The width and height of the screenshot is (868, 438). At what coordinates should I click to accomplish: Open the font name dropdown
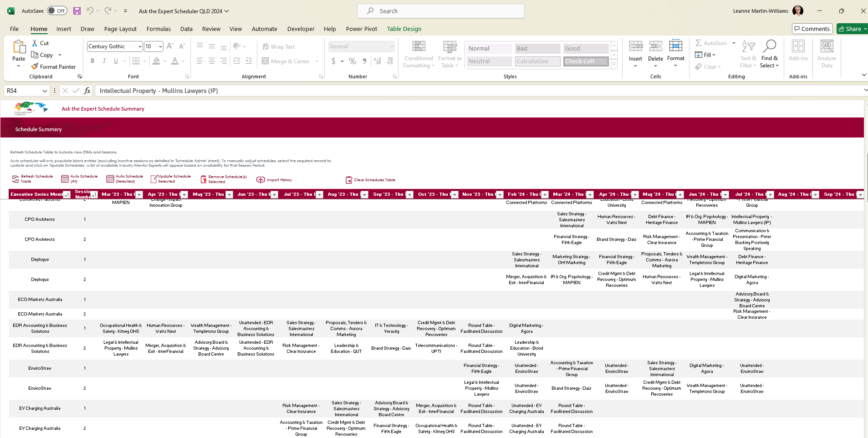tap(140, 46)
